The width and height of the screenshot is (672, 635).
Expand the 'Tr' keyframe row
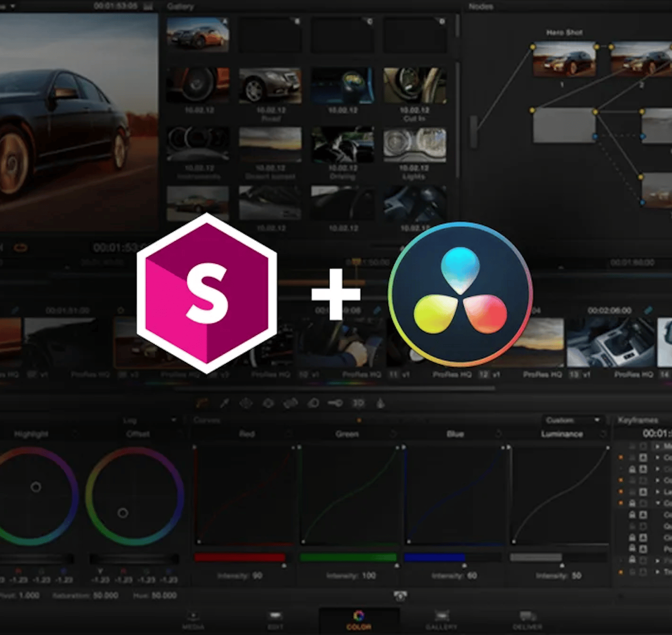[x=658, y=572]
